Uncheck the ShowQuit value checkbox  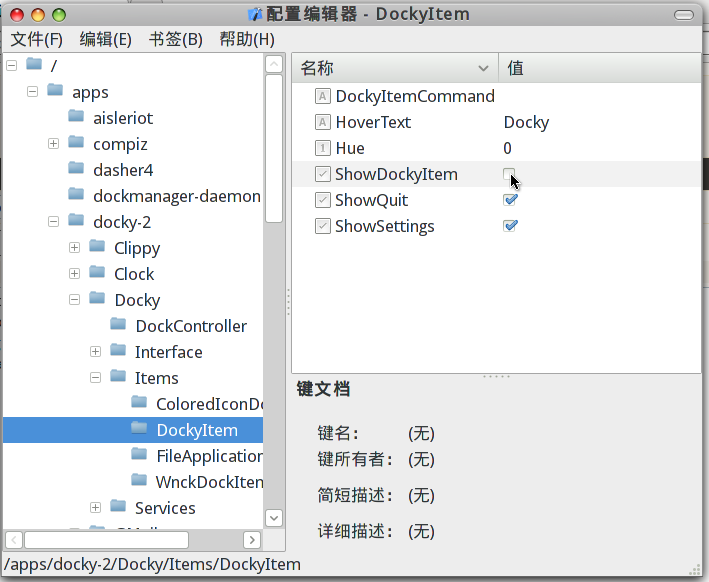point(510,200)
